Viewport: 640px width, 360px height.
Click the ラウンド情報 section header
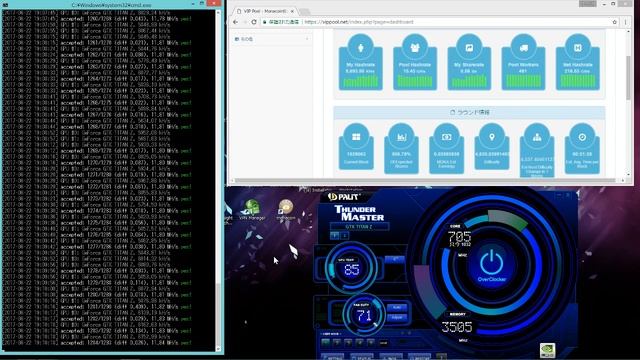(x=469, y=112)
